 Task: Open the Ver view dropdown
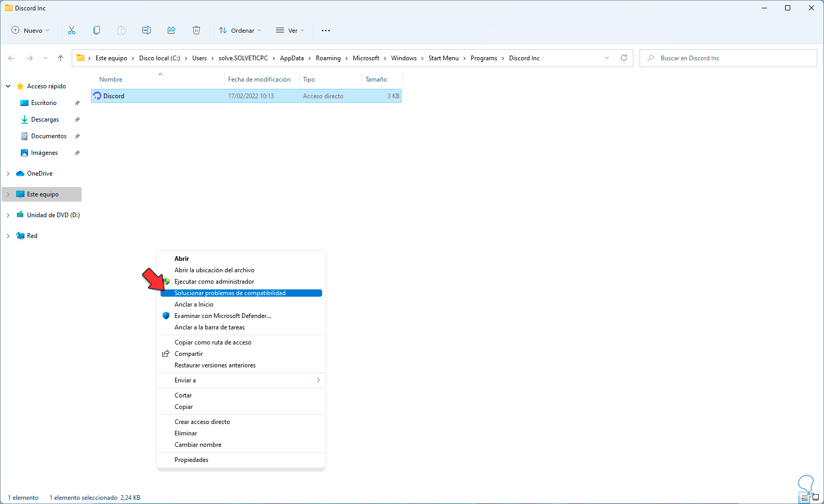click(x=290, y=30)
